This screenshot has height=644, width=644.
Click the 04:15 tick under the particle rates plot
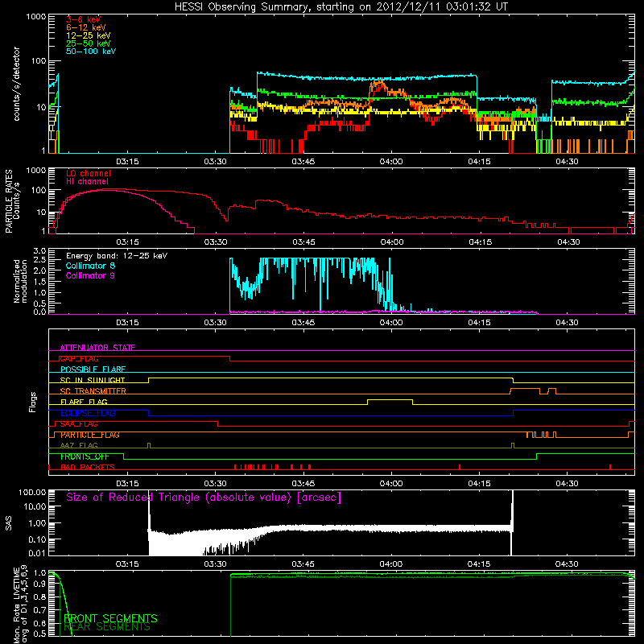480,242
